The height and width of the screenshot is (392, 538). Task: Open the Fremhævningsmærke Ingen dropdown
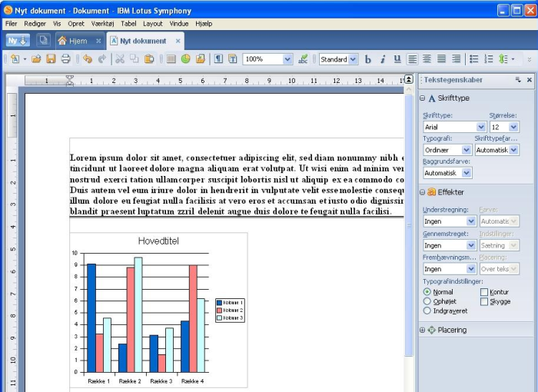point(470,269)
